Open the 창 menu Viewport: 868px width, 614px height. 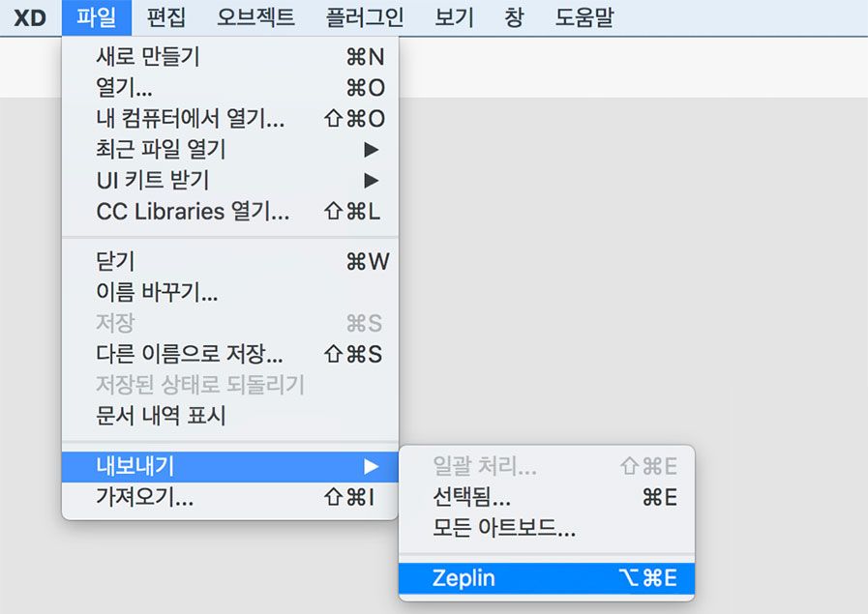click(x=514, y=17)
